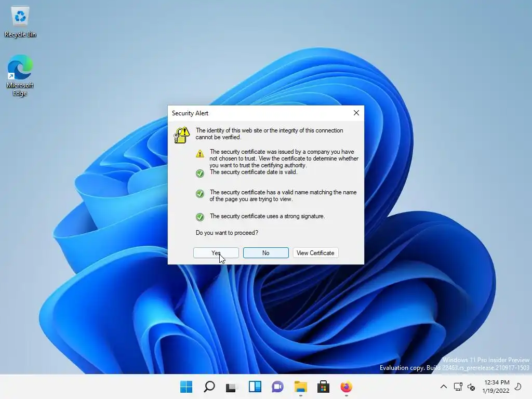Click the Security Alert title text
The width and height of the screenshot is (532, 399).
190,113
